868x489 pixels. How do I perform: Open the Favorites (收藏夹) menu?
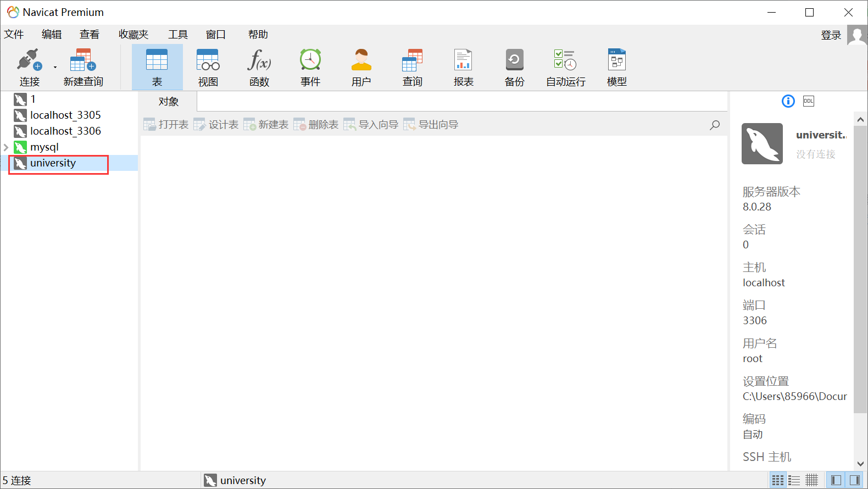click(x=133, y=35)
